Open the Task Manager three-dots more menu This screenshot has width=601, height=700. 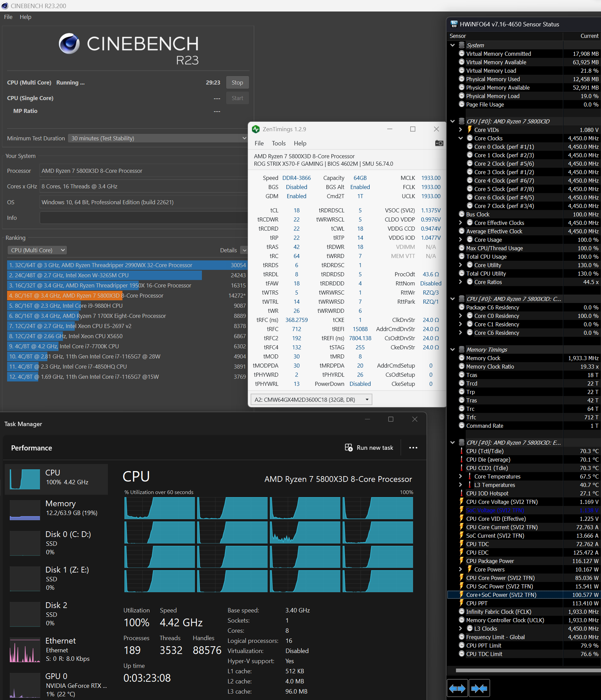[413, 447]
